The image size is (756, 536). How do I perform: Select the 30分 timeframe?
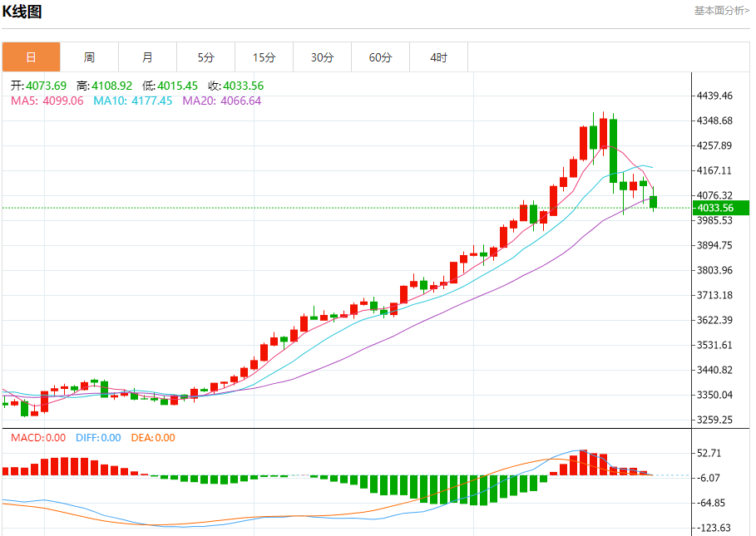(322, 57)
